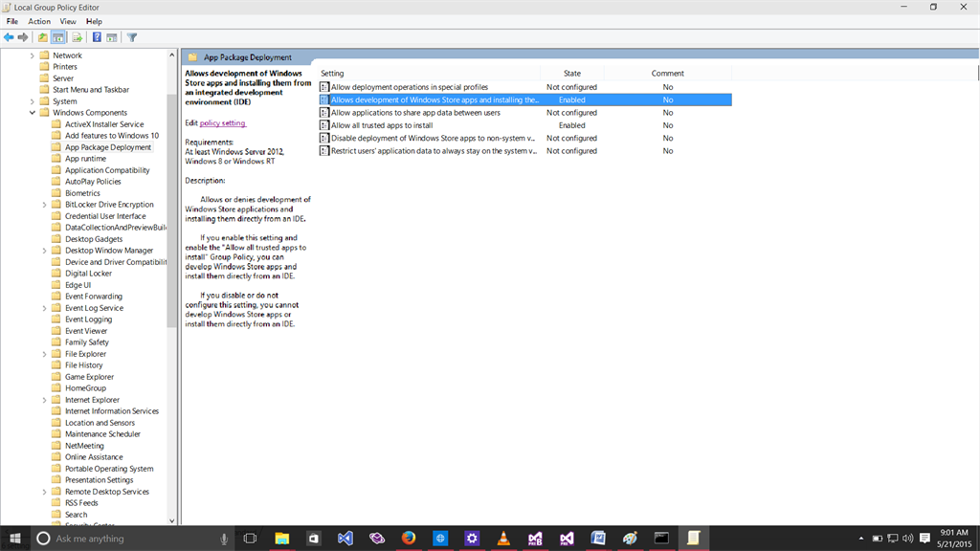Screen dimensions: 980x551
Task: Select the Application Compatibility folder
Action: (x=107, y=170)
